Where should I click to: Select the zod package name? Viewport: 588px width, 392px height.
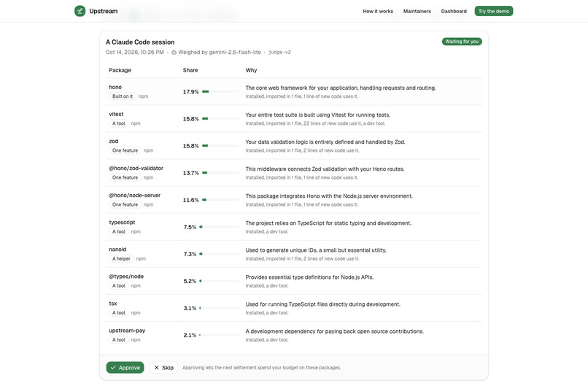(113, 141)
